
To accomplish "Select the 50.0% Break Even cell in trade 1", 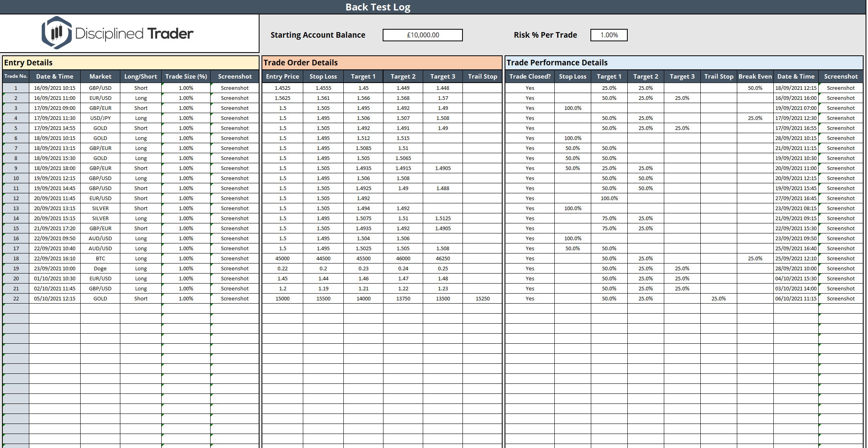I will [755, 88].
